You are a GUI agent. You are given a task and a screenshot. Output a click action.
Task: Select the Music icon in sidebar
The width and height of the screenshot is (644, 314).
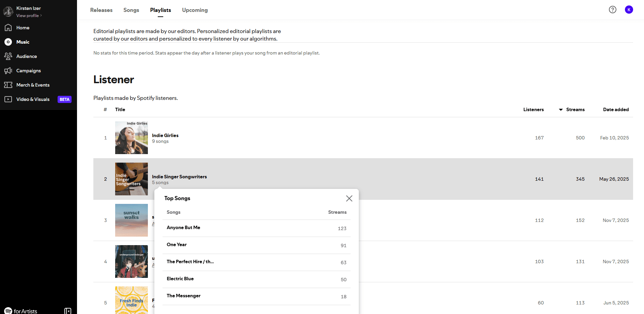[x=8, y=42]
